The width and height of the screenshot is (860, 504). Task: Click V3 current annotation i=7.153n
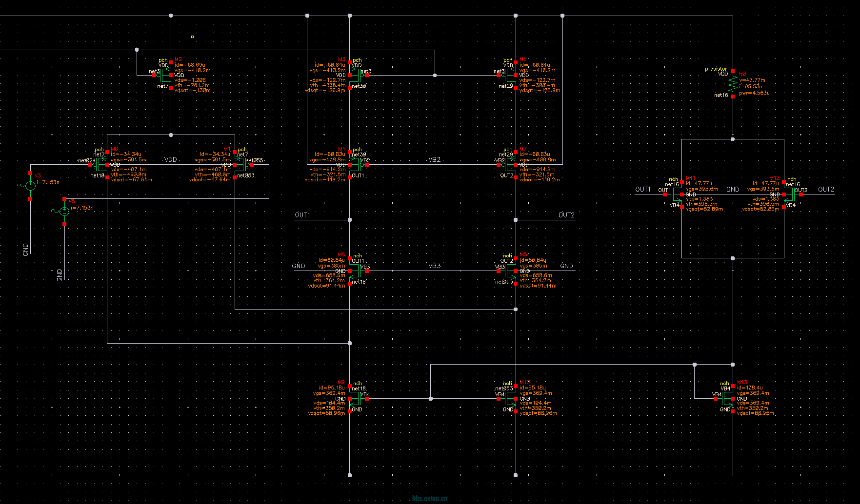point(48,182)
